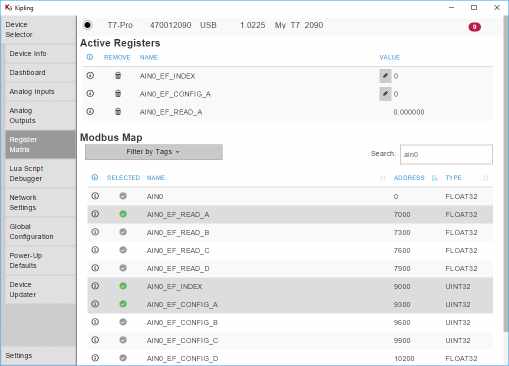509x366 pixels.
Task: Remove AIN0_EF_INDEX using its trash icon
Action: tap(118, 76)
